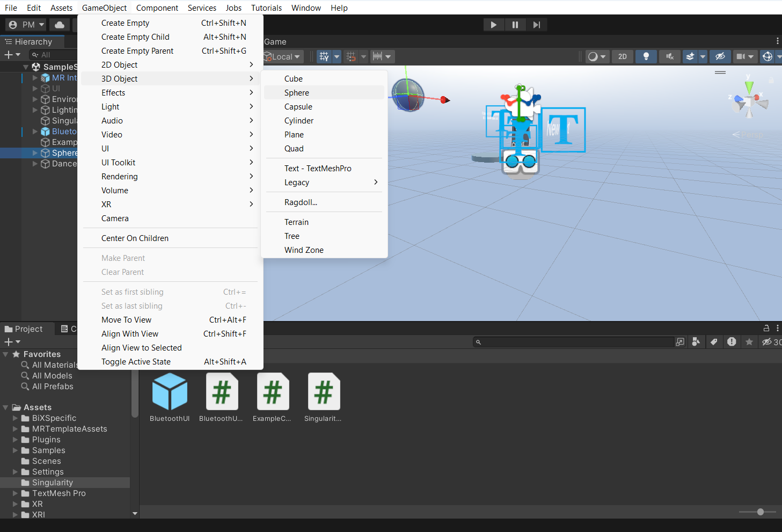Open Scene view more options menu
Image resolution: width=782 pixels, height=532 pixels.
pyautogui.click(x=777, y=41)
